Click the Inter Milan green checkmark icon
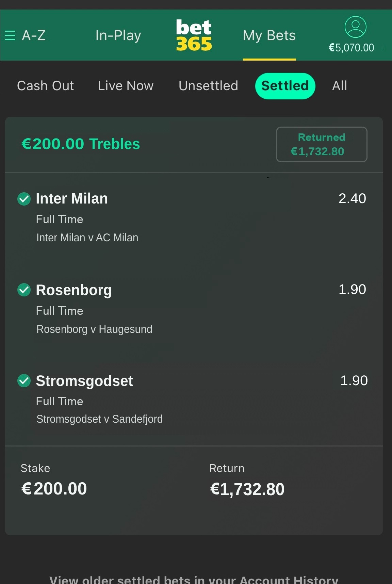The height and width of the screenshot is (584, 392). click(24, 199)
